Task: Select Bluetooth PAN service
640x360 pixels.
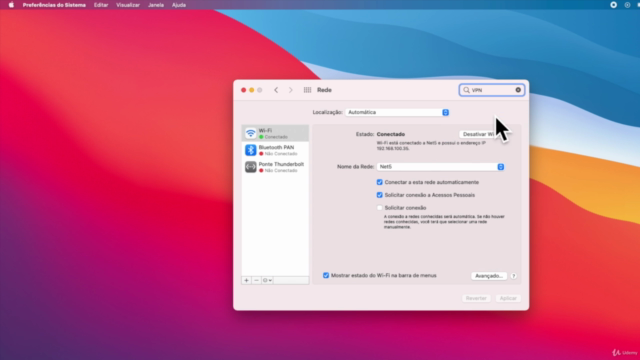Action: (x=275, y=150)
